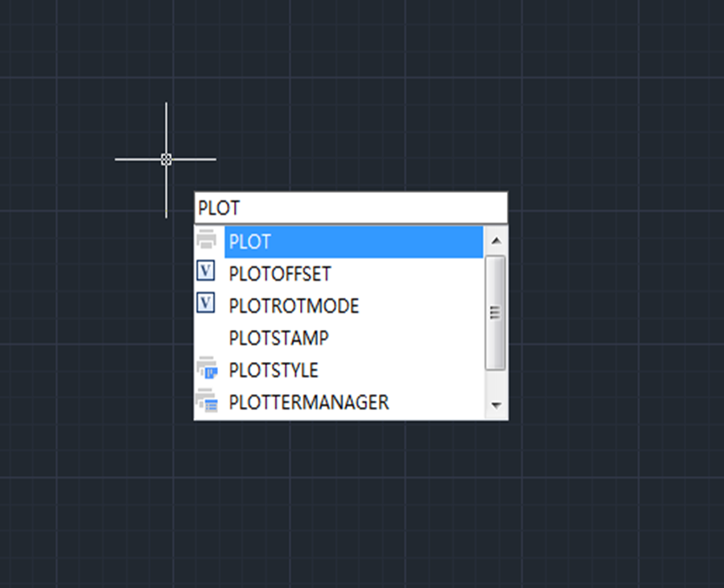The image size is (724, 588).
Task: Choose PLOTOFFSET from the suggestion list
Action: 280,274
